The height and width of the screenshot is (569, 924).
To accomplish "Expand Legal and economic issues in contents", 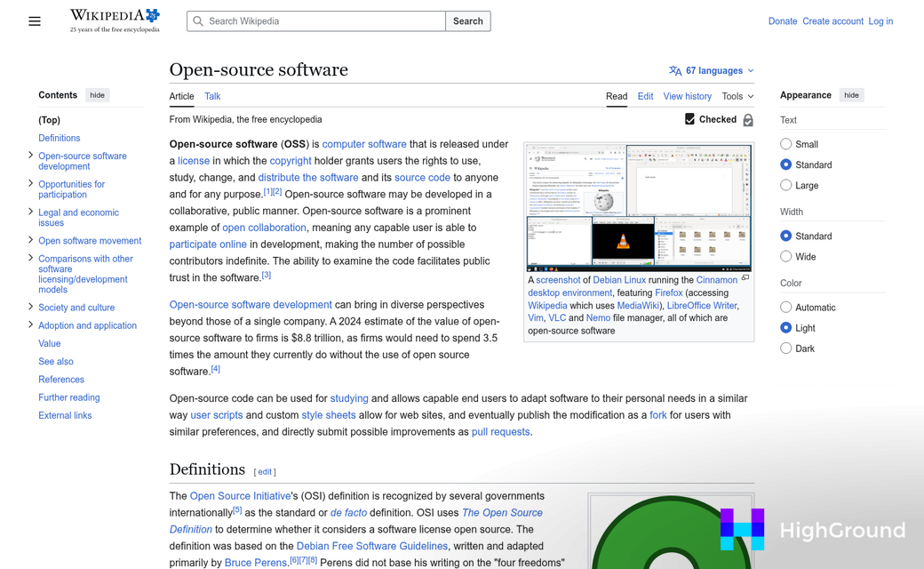I will (x=30, y=212).
